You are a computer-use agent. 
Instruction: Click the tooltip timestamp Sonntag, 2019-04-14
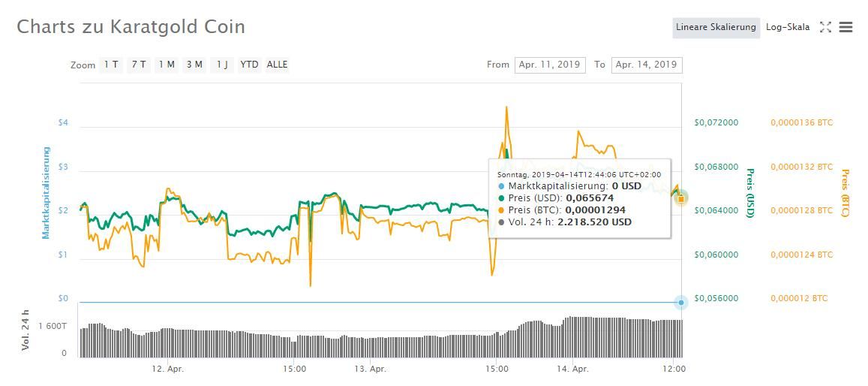click(579, 174)
